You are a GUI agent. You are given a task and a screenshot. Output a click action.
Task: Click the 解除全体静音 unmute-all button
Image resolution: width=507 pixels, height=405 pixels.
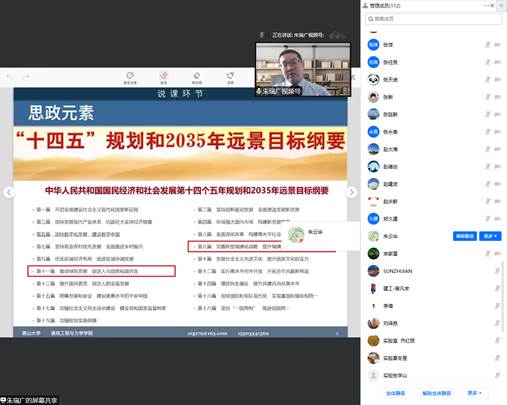(436, 393)
